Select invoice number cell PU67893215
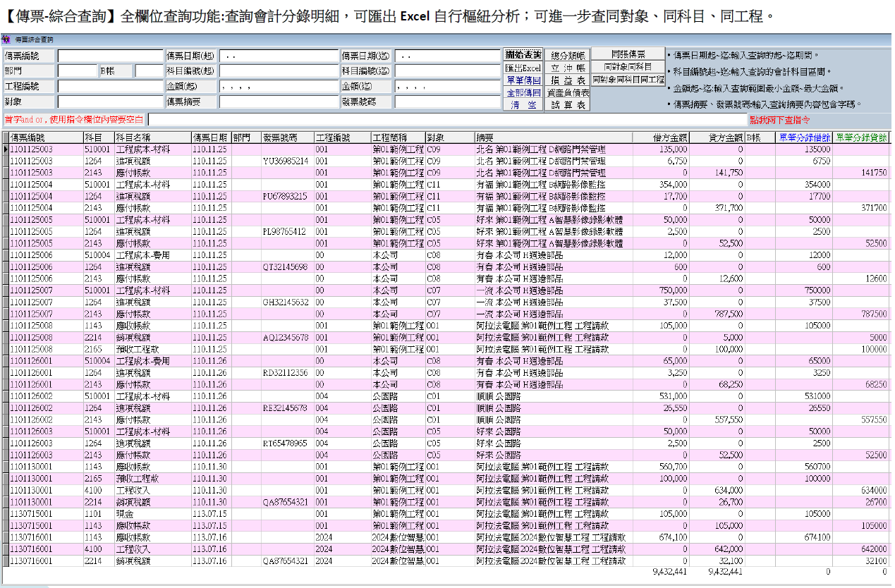Viewport: 895px width, 588px height. click(x=288, y=197)
